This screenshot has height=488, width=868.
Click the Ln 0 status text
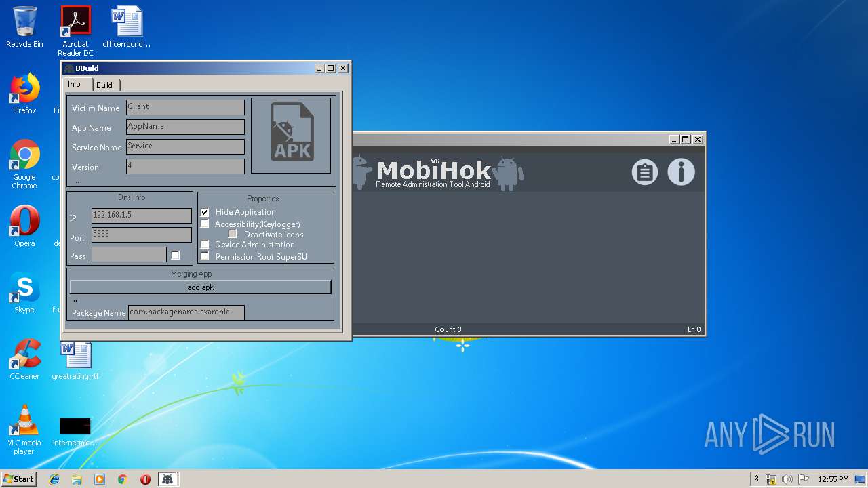(x=694, y=329)
